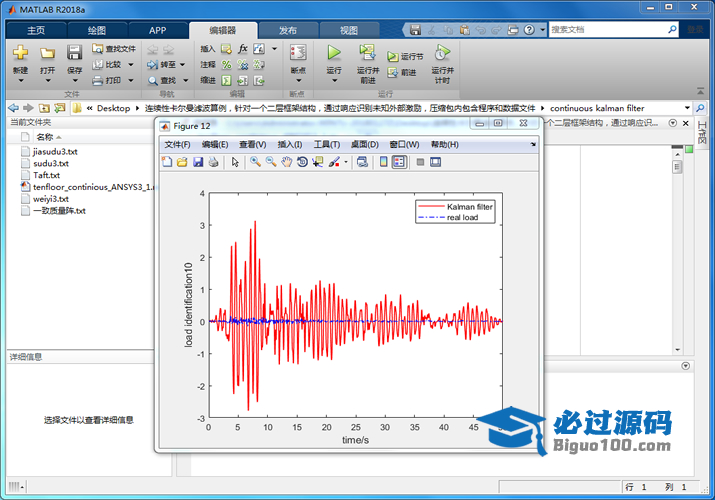Screen dimensions: 715x500
Task: Activate the Zoom In magnifier tool
Action: point(255,162)
